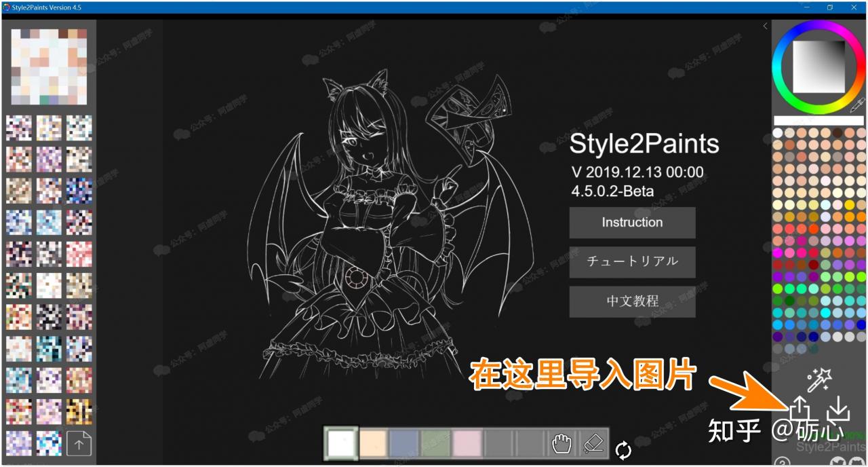This screenshot has width=868, height=467.
Task: Select the eraser tool
Action: [x=593, y=444]
